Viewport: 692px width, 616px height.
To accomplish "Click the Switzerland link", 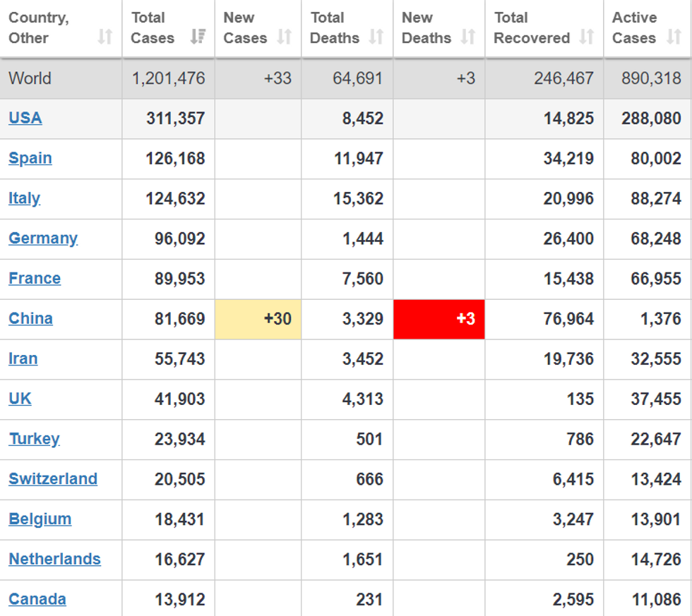I will 54,479.
